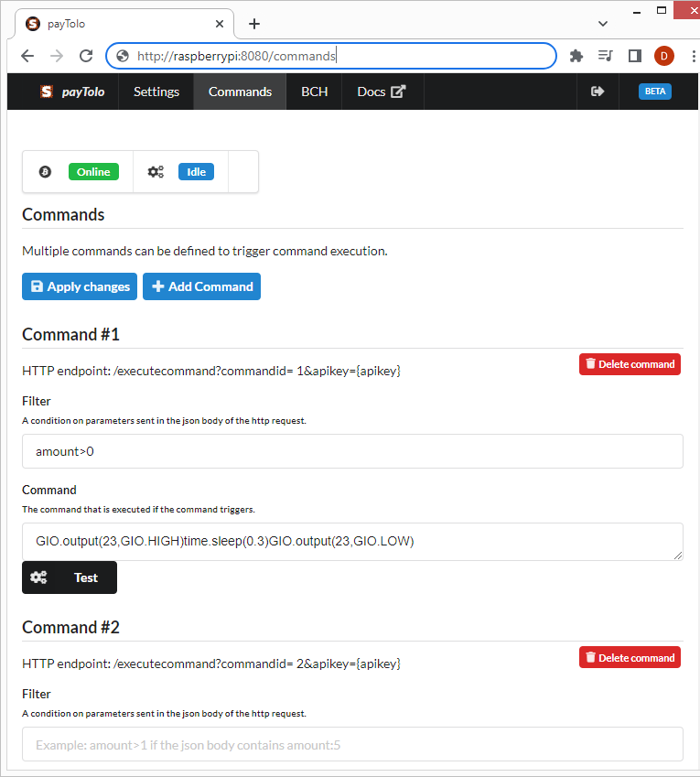Focus the Command #1 command textarea

click(352, 542)
